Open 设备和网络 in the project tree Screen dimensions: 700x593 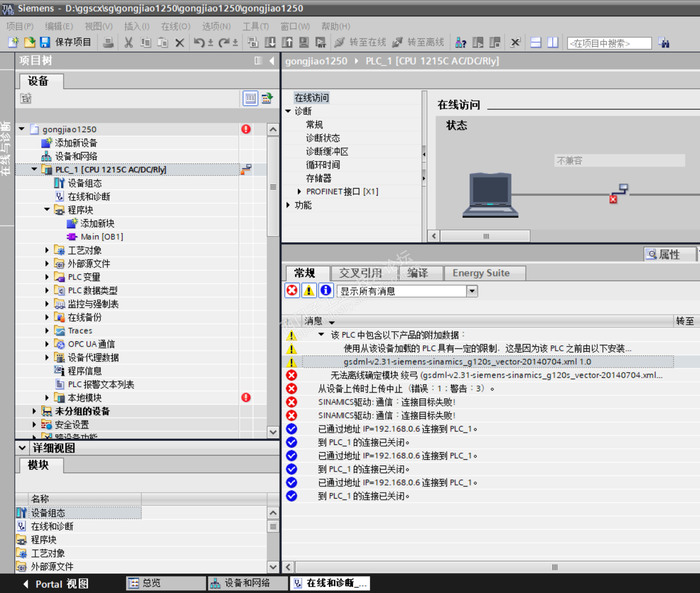coord(76,156)
